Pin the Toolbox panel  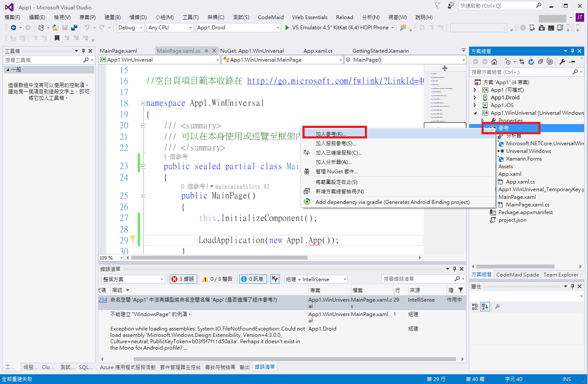click(83, 51)
